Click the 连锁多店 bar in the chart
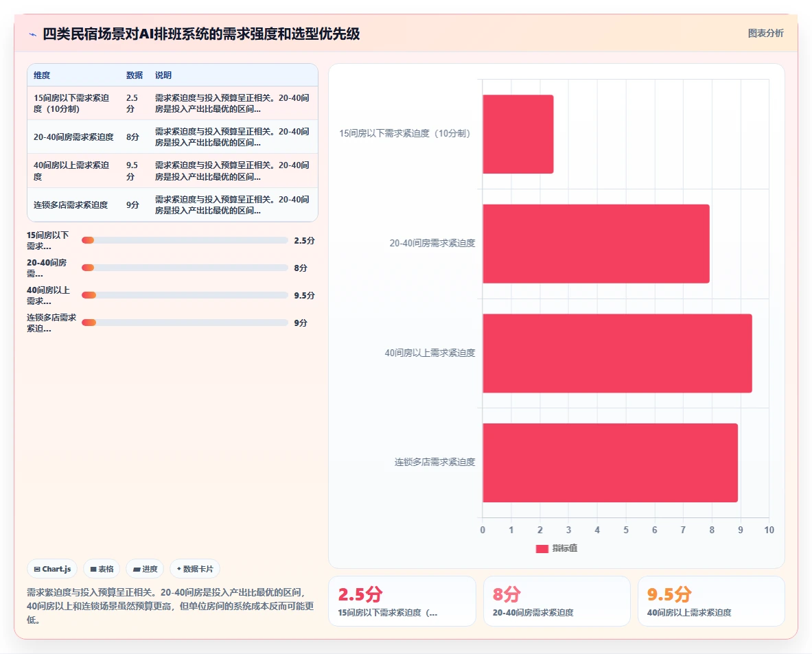This screenshot has height=654, width=812. point(610,463)
